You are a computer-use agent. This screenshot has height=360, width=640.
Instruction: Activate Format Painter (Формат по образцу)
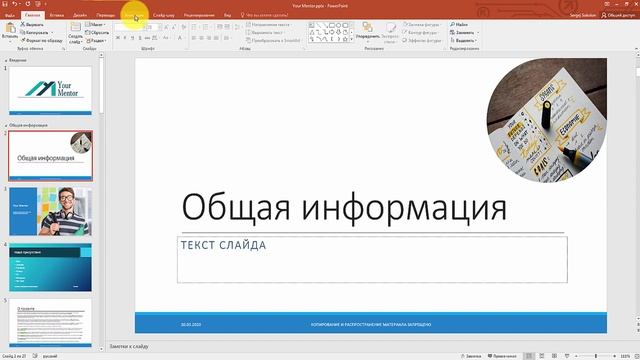pyautogui.click(x=42, y=40)
